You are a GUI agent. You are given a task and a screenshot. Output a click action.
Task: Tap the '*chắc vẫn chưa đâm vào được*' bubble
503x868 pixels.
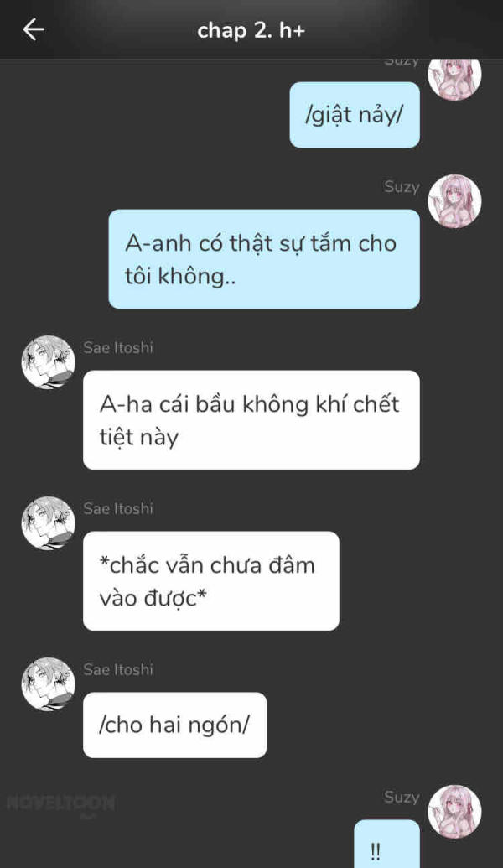coord(210,580)
